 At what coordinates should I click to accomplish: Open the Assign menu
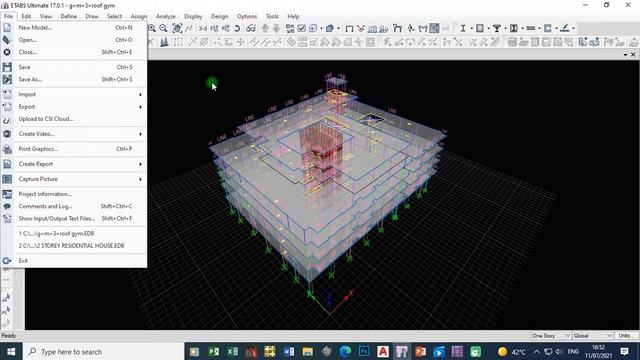tap(139, 16)
